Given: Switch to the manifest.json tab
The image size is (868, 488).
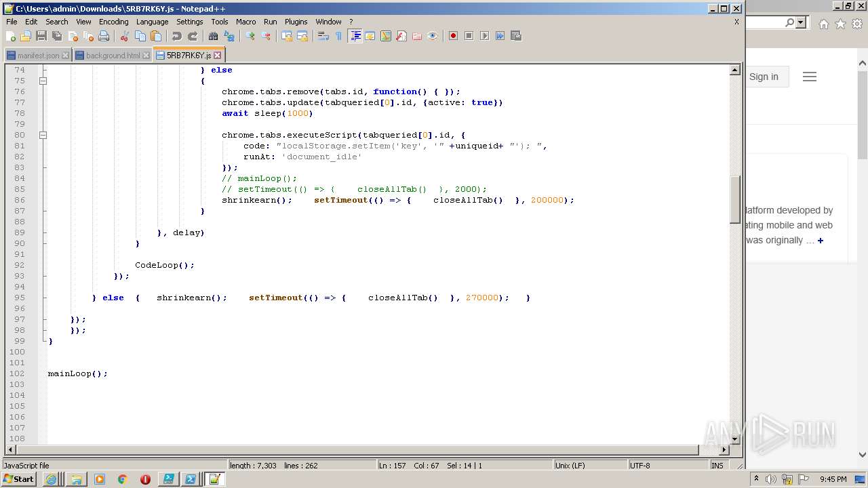Looking at the screenshot, I should [x=38, y=56].
